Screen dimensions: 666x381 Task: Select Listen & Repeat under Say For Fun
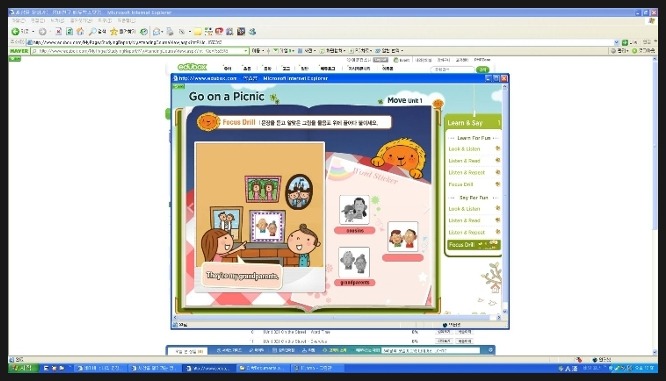pyautogui.click(x=466, y=232)
